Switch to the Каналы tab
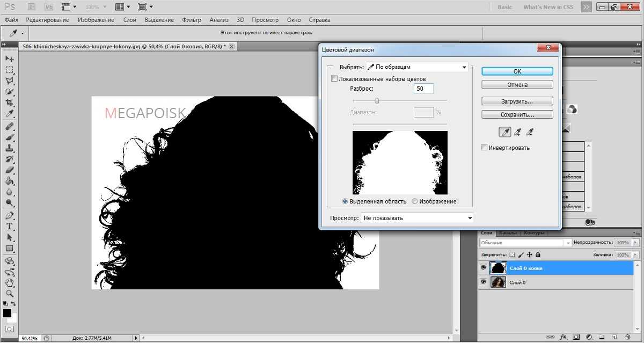Screen dimensions: 644x343 (507, 233)
